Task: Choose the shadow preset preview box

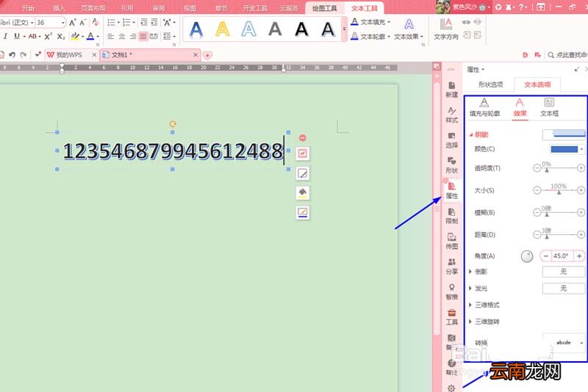Action: pyautogui.click(x=564, y=134)
